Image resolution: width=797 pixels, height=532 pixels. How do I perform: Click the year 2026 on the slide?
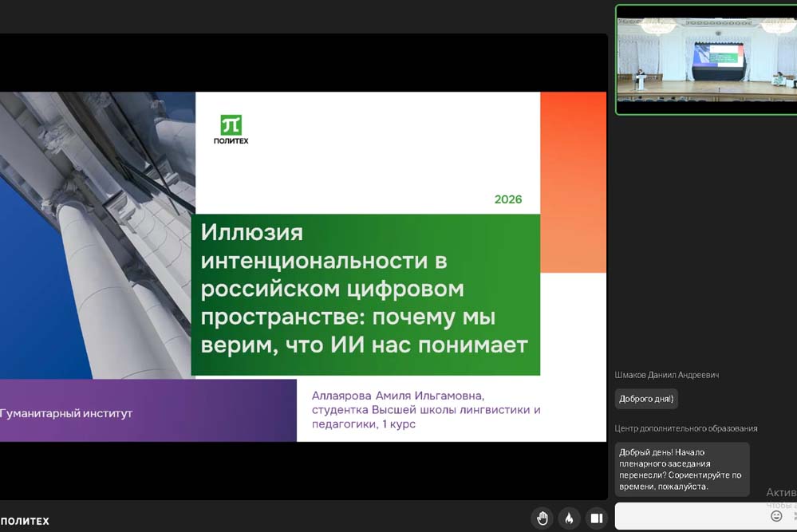pyautogui.click(x=507, y=199)
